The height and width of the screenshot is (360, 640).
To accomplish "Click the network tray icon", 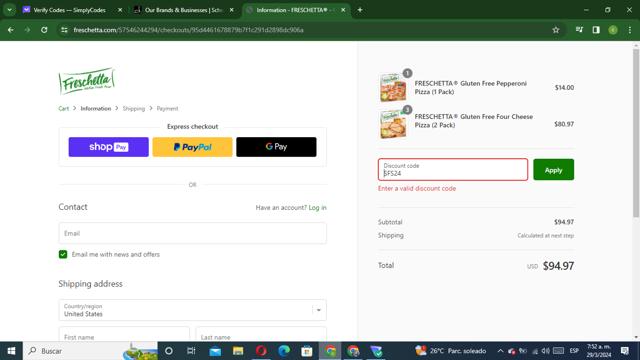I will pos(535,351).
